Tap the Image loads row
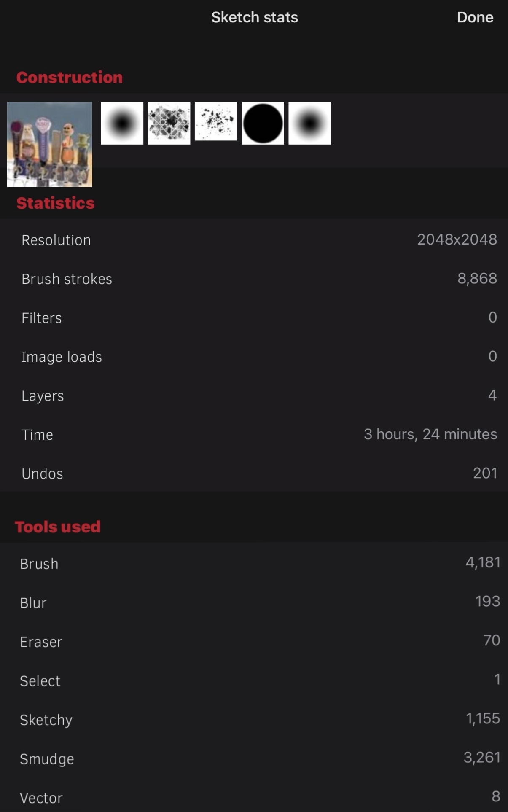Image resolution: width=508 pixels, height=812 pixels. pyautogui.click(x=254, y=357)
